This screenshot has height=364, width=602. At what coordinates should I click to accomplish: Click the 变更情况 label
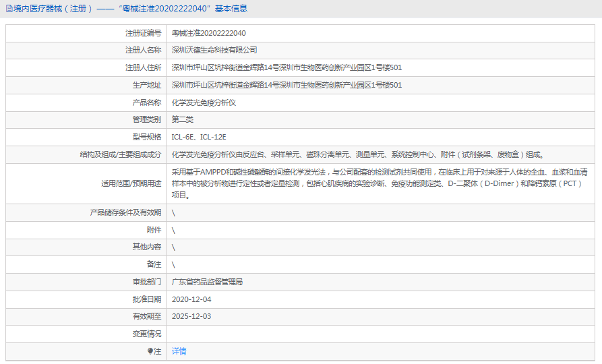[147, 334]
